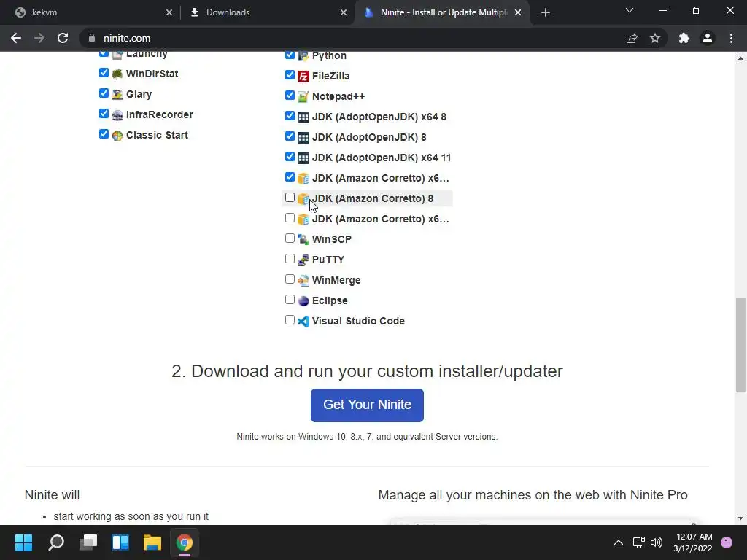Viewport: 747px width, 560px height.
Task: Close the kekvm tab
Action: click(169, 12)
